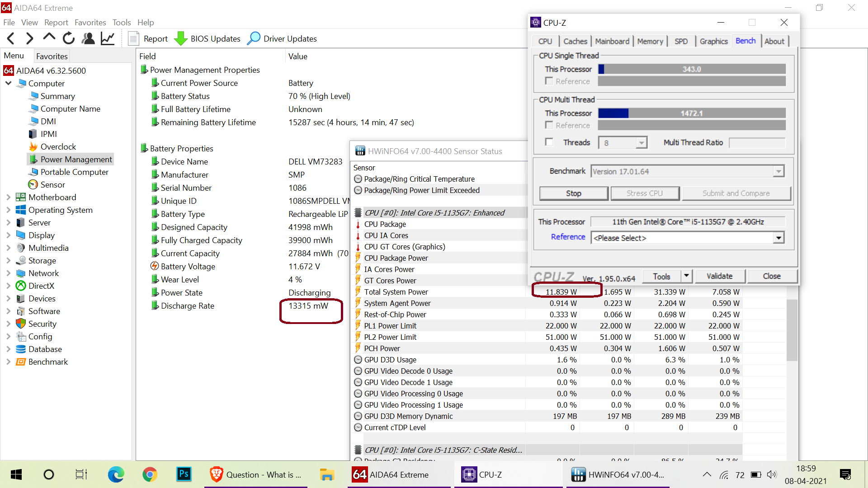Tick the Threads checkbox in CPU-Z

(549, 142)
